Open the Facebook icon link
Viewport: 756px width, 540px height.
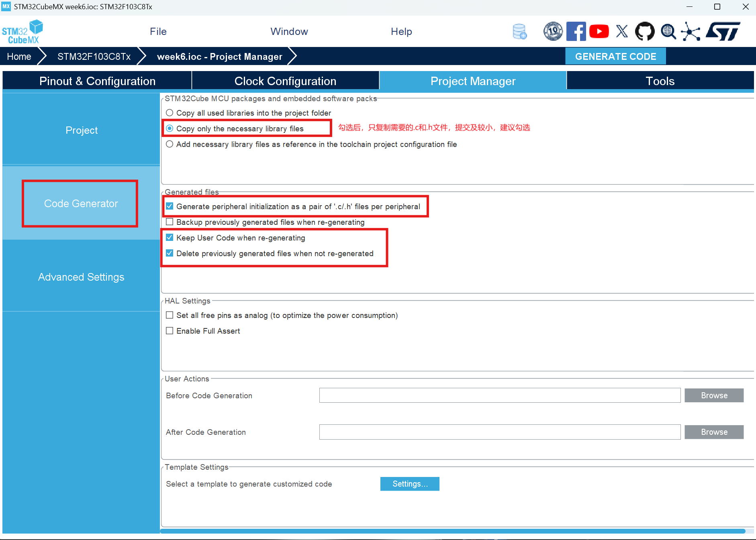[576, 31]
